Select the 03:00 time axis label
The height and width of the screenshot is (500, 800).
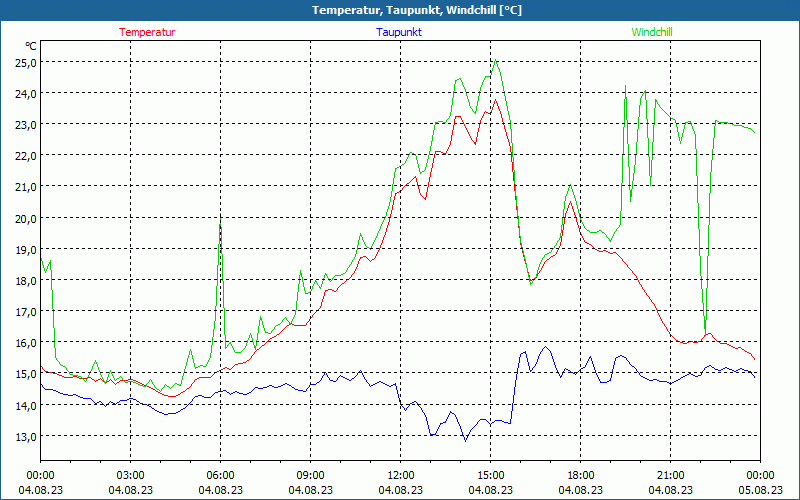coord(130,475)
